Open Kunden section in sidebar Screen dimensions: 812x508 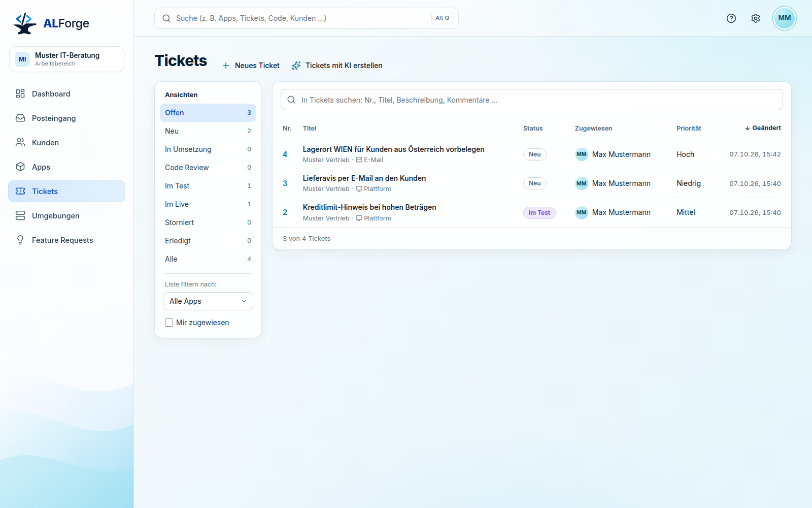point(66,143)
